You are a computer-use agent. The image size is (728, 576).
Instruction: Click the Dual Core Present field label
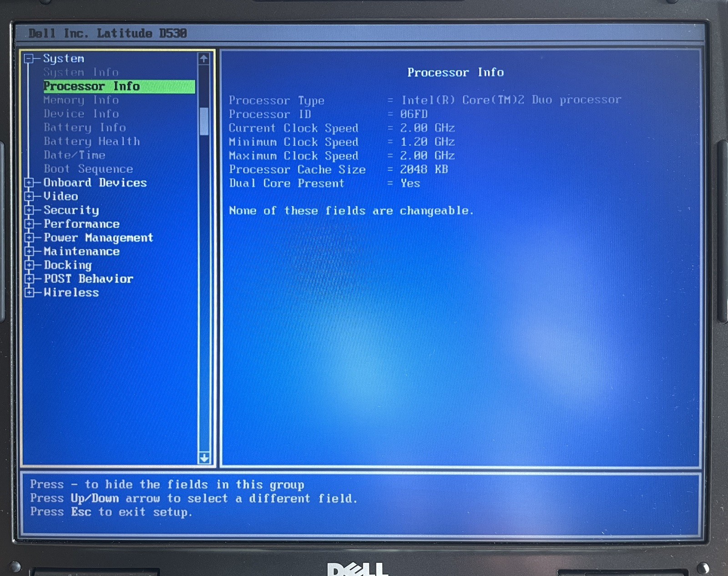(x=287, y=183)
